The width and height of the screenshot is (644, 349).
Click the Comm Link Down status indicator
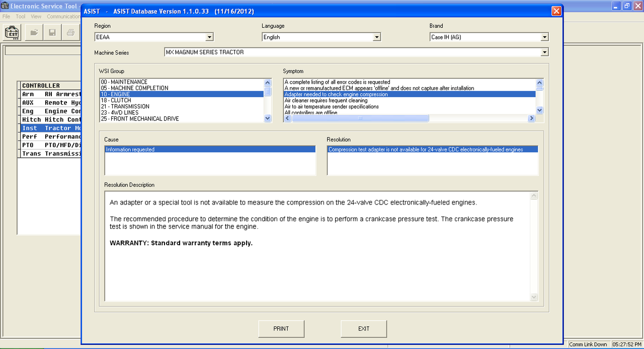coord(588,344)
